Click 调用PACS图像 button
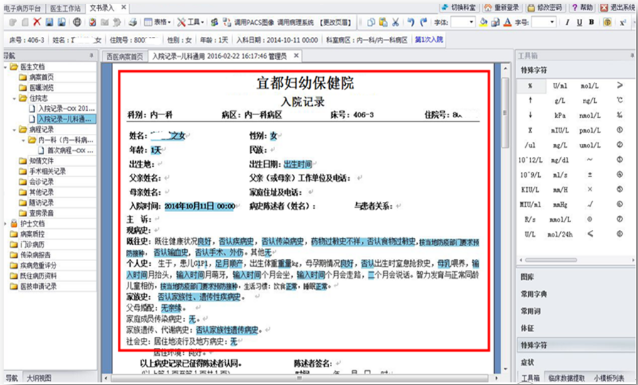 click(254, 22)
